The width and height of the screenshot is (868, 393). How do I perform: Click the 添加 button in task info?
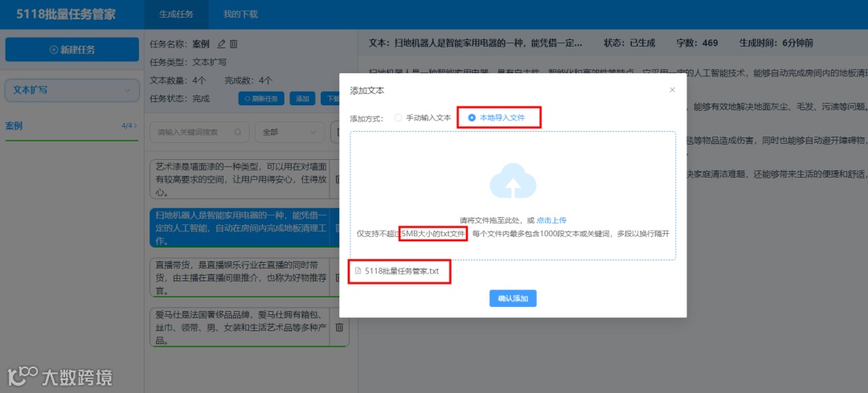point(302,99)
